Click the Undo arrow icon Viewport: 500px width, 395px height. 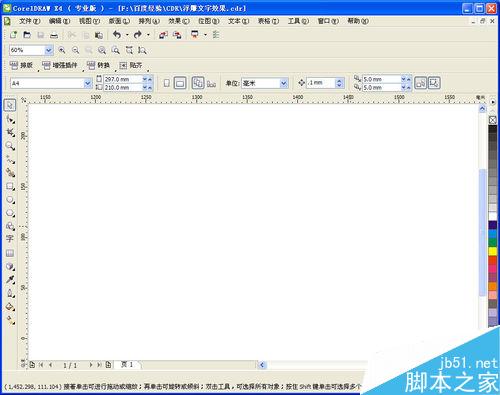click(117, 34)
